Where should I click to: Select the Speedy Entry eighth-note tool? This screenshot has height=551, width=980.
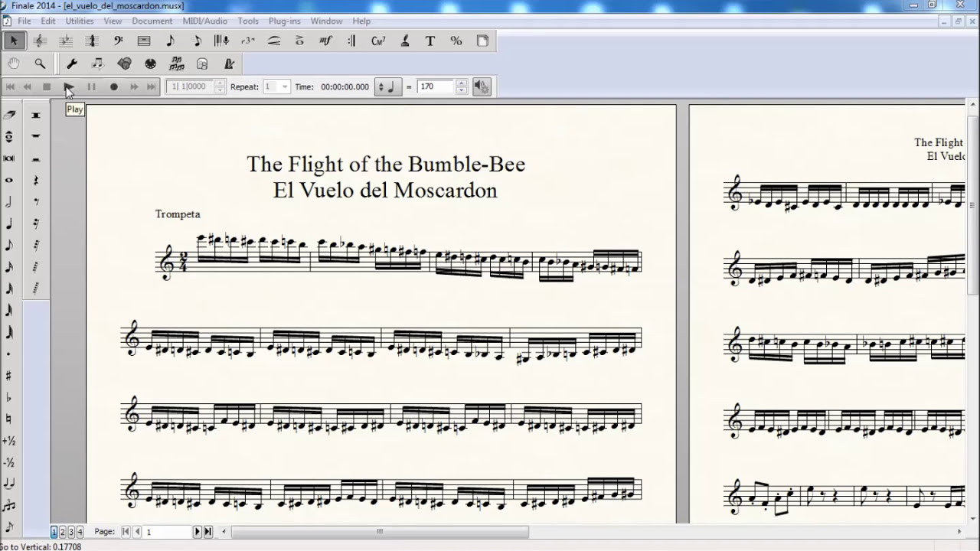click(196, 41)
